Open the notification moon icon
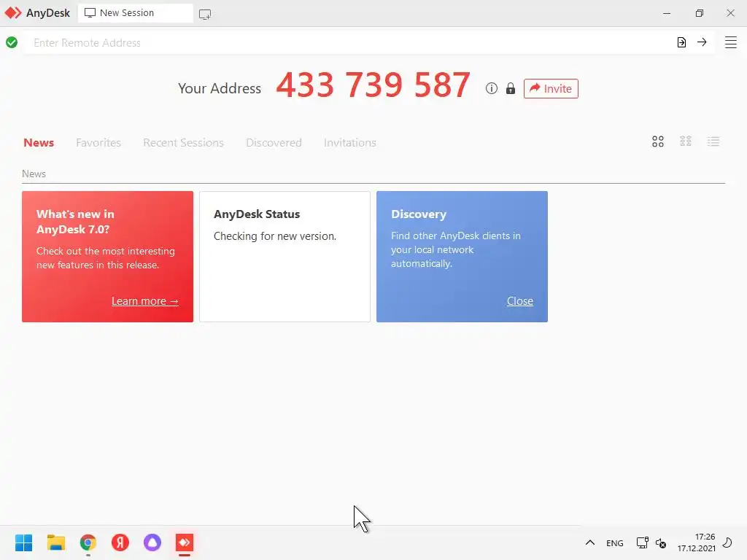The height and width of the screenshot is (560, 747). point(727,542)
